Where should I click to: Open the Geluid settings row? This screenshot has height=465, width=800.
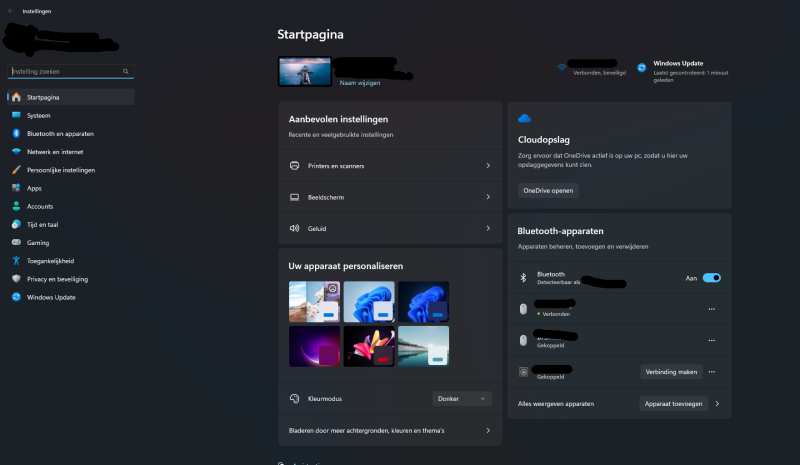(x=389, y=228)
